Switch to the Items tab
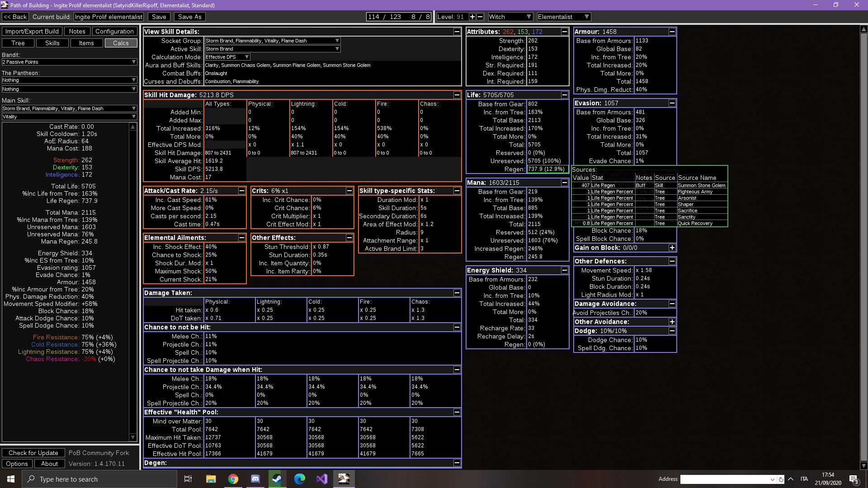 click(x=86, y=43)
